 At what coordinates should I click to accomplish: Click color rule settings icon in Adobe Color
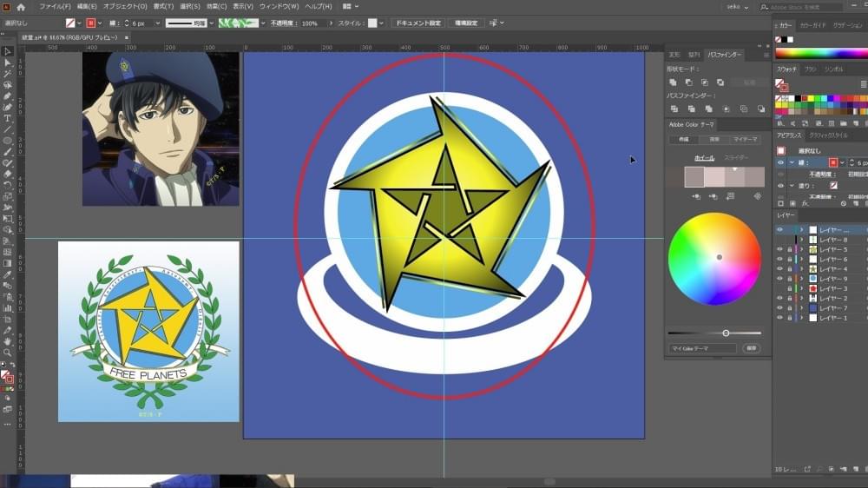(757, 196)
